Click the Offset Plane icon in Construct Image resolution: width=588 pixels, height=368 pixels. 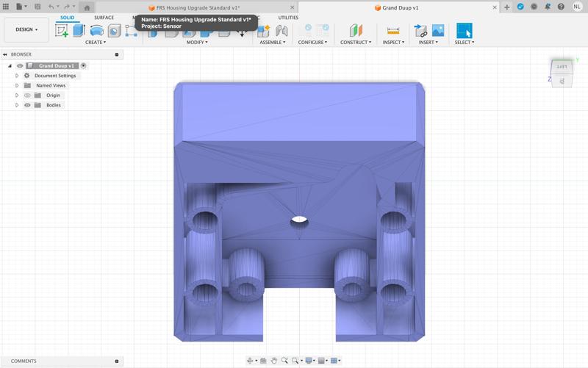[x=356, y=31]
